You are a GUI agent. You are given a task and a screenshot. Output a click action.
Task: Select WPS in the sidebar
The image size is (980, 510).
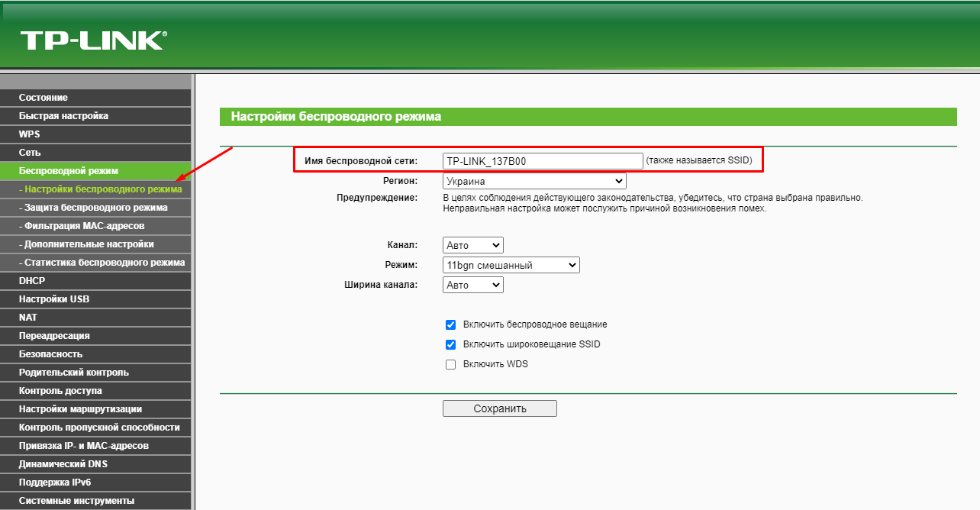click(95, 134)
